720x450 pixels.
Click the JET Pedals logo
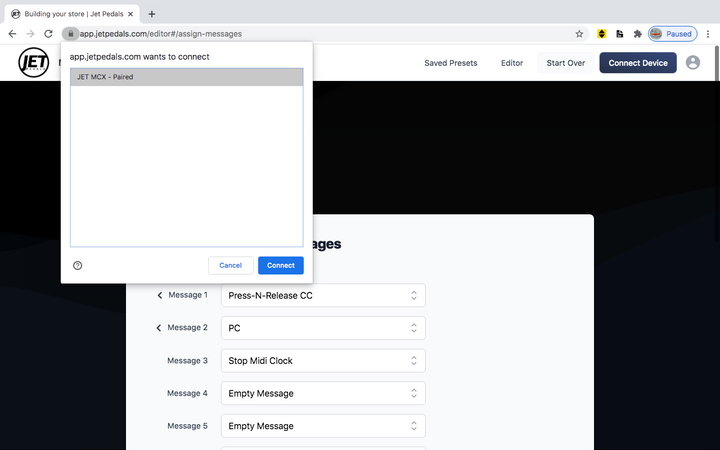33,63
